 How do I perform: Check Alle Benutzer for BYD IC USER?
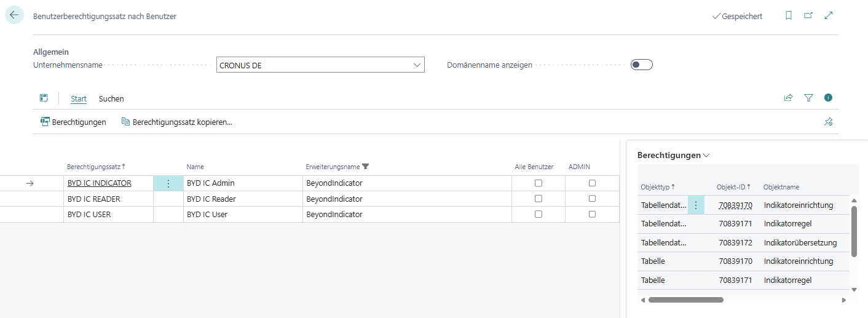539,214
